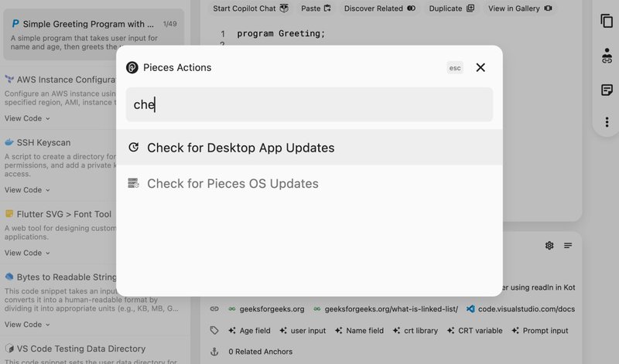The width and height of the screenshot is (619, 364).
Task: Click the CRT variable tag
Action: click(x=475, y=331)
